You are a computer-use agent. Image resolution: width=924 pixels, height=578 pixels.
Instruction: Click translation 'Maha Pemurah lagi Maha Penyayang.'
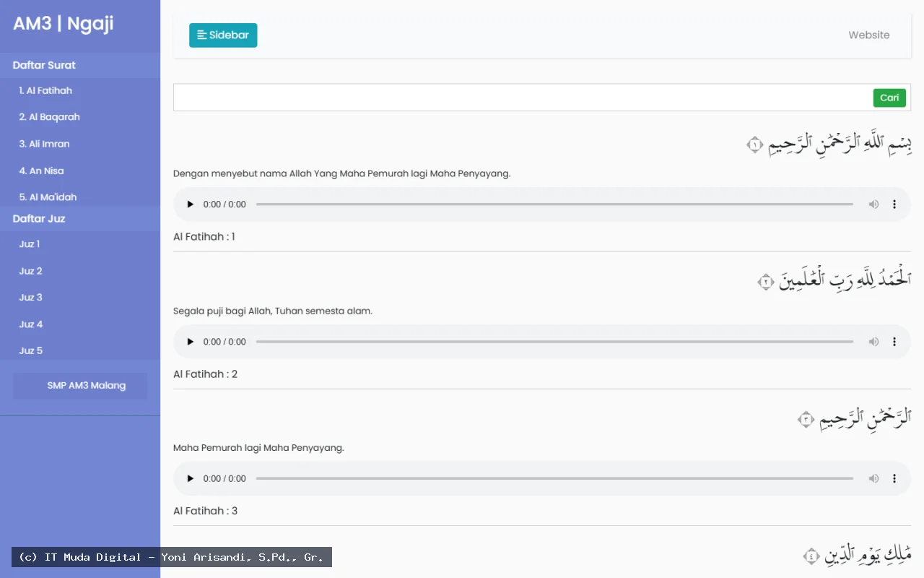(259, 448)
